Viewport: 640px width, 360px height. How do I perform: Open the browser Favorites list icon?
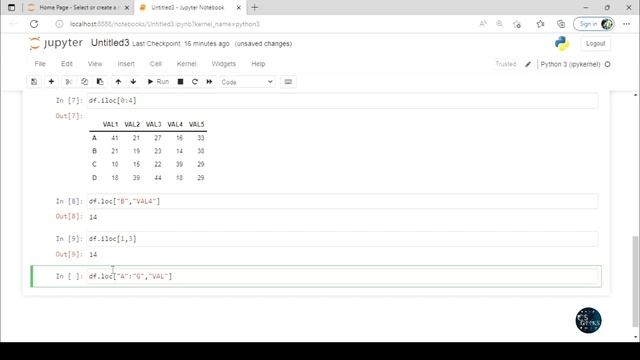tap(540, 24)
